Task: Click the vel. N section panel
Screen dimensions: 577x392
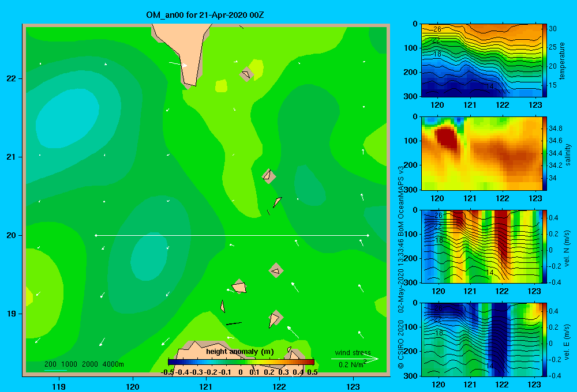Action: click(482, 246)
